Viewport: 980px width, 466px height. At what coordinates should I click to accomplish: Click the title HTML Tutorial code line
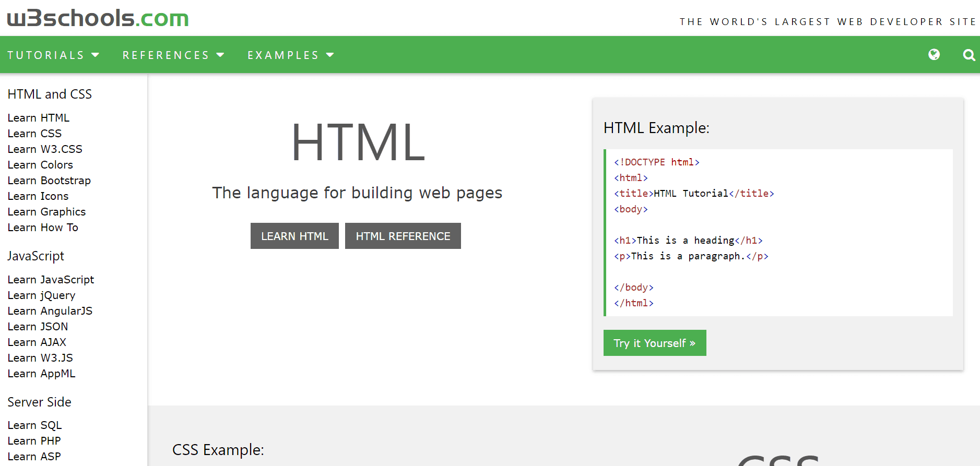(694, 194)
